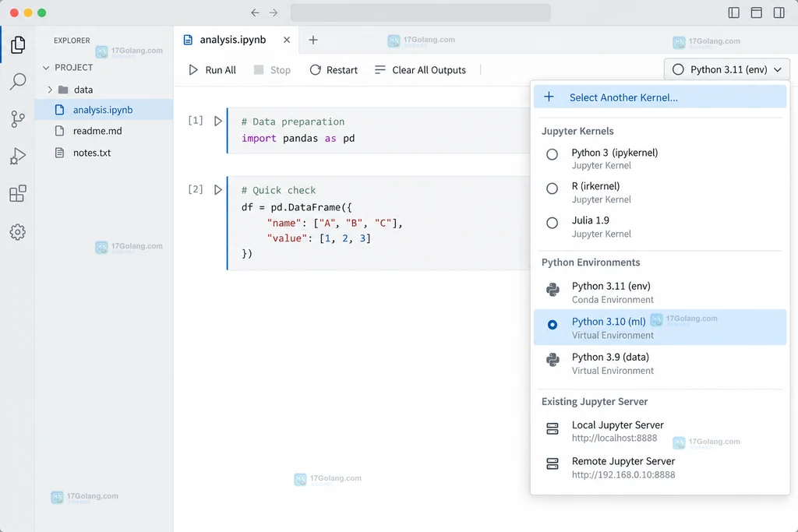The width and height of the screenshot is (798, 532).
Task: Open the Explorer files icon in activity bar
Action: coord(18,44)
